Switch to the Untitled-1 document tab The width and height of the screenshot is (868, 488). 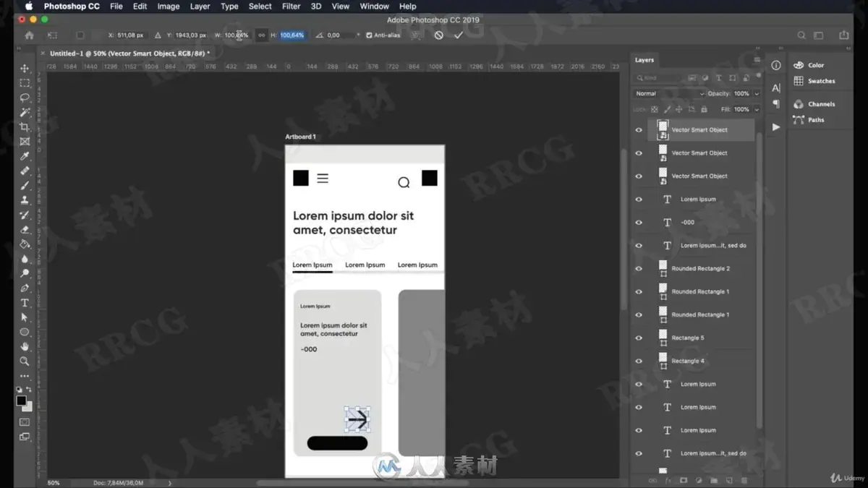[129, 53]
